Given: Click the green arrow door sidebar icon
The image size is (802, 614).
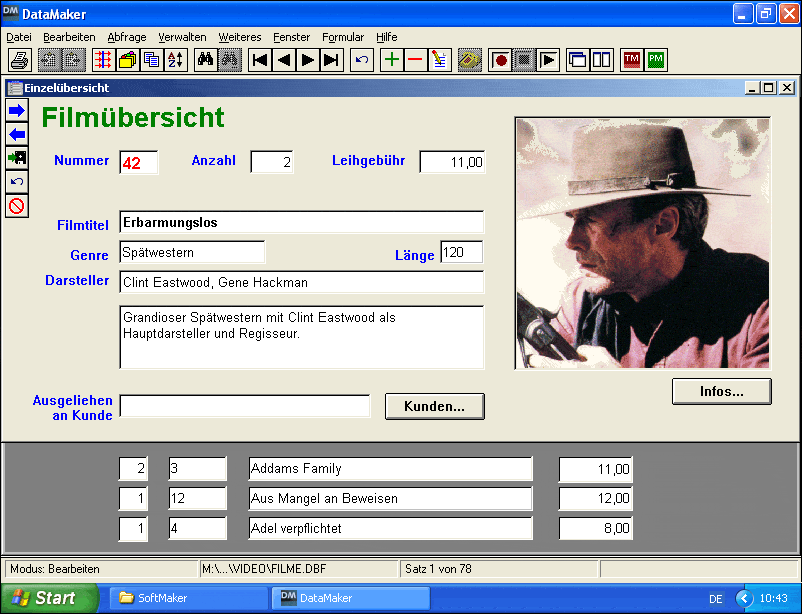Looking at the screenshot, I should coord(17,158).
